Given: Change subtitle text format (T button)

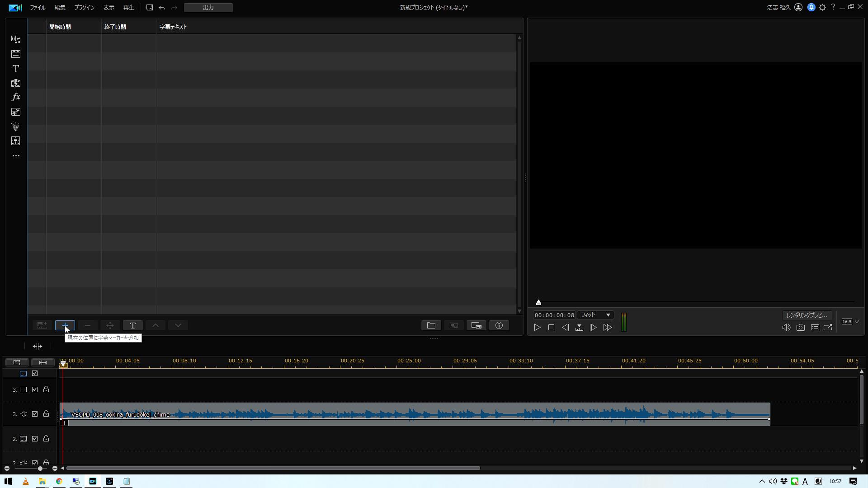Looking at the screenshot, I should tap(133, 325).
